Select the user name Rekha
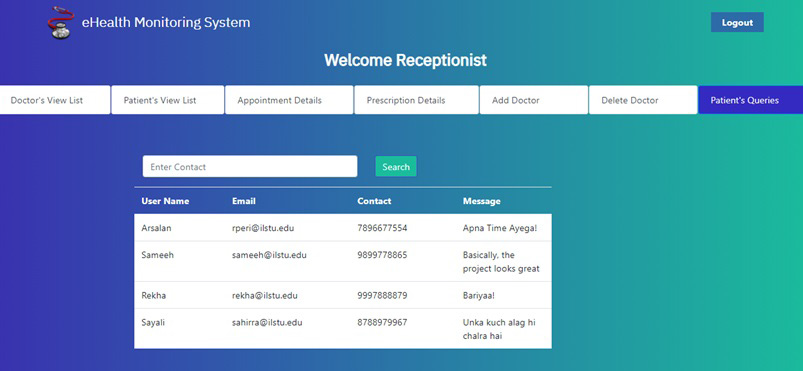The height and width of the screenshot is (371, 803). [154, 296]
